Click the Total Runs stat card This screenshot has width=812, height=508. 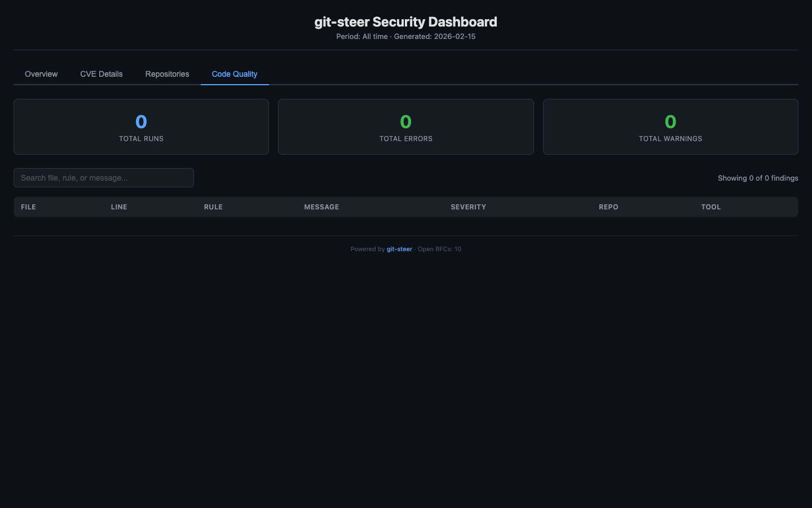point(141,127)
